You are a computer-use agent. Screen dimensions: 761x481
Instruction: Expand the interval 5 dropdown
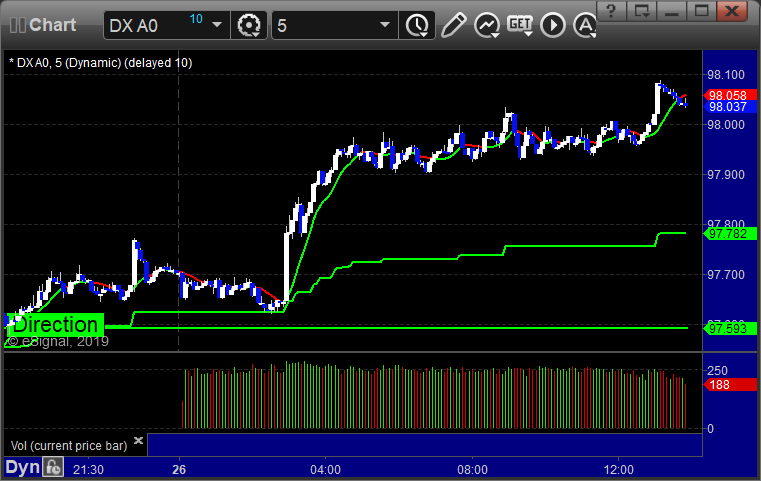(385, 25)
